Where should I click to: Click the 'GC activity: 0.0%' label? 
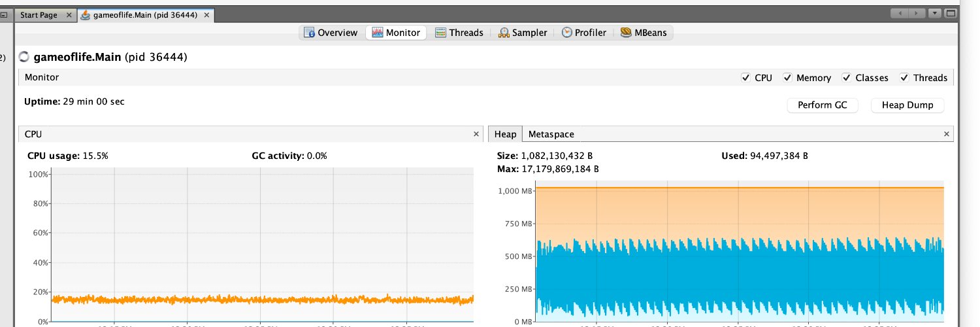(289, 156)
